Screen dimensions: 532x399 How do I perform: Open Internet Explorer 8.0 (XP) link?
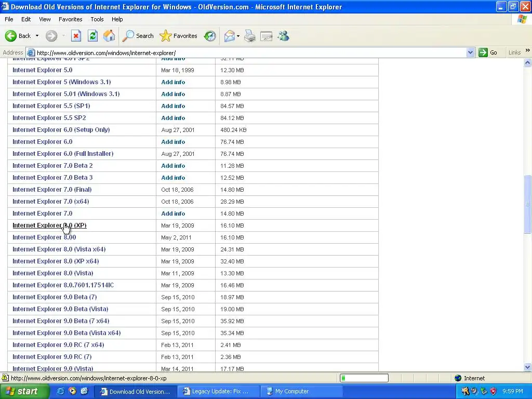tap(49, 225)
